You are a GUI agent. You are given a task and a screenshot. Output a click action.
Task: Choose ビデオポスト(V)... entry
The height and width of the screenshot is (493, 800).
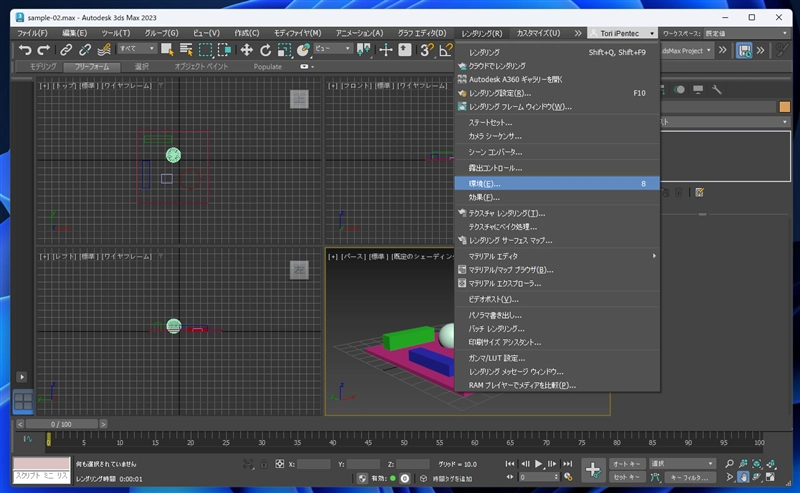(557, 300)
